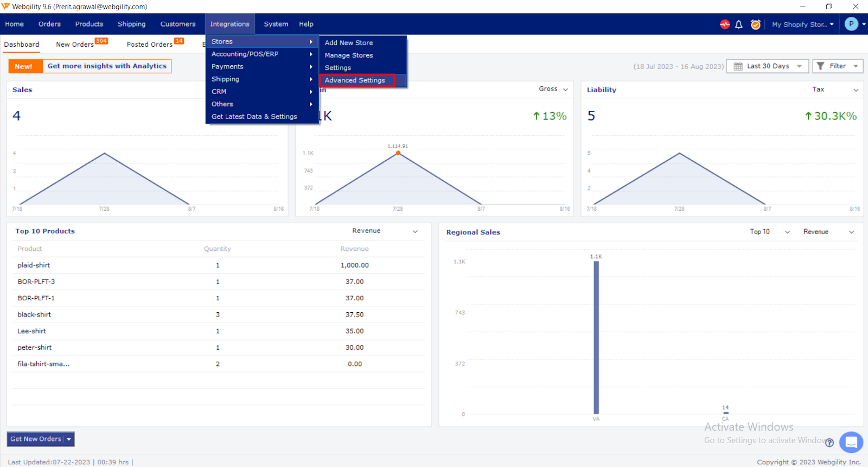The image size is (868, 467).
Task: Open the Products menu
Action: (x=89, y=24)
